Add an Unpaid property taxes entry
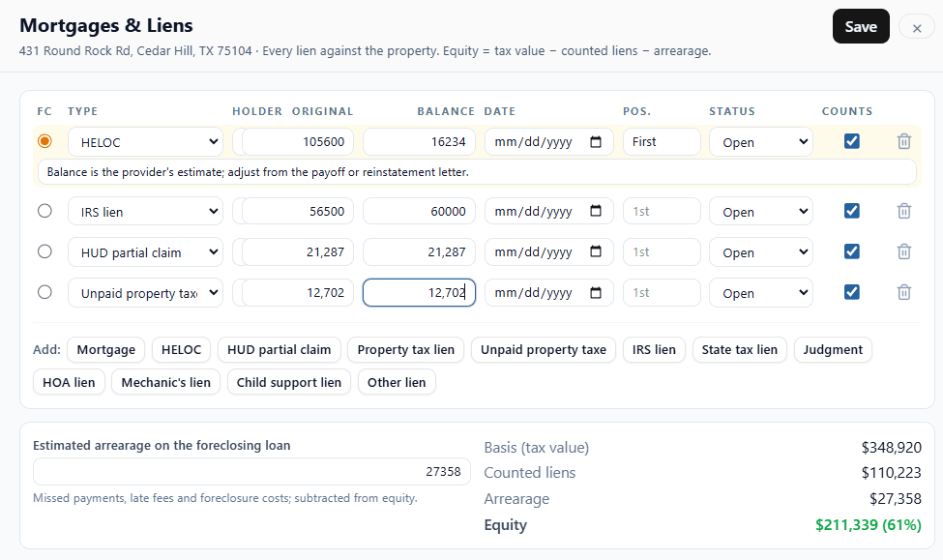The image size is (943, 560). 543,350
